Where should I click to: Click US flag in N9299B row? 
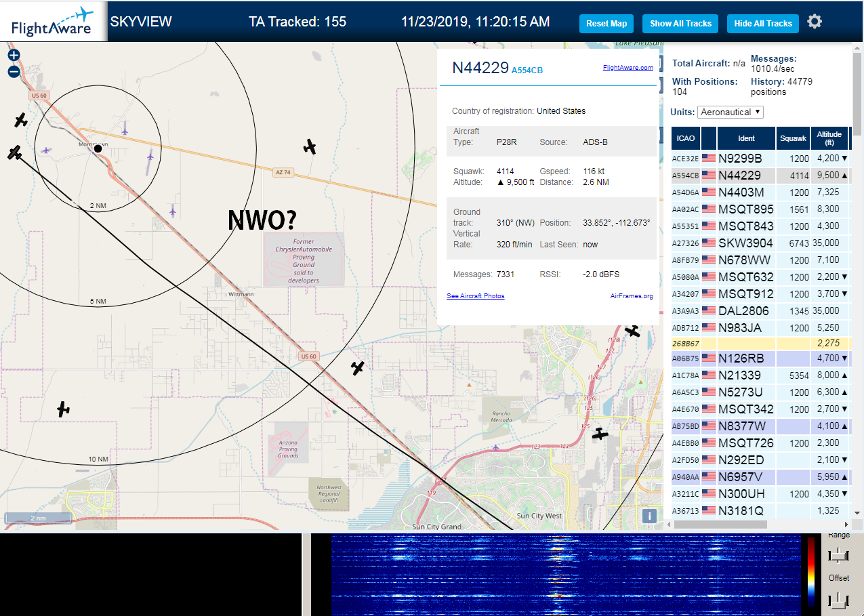[709, 159]
